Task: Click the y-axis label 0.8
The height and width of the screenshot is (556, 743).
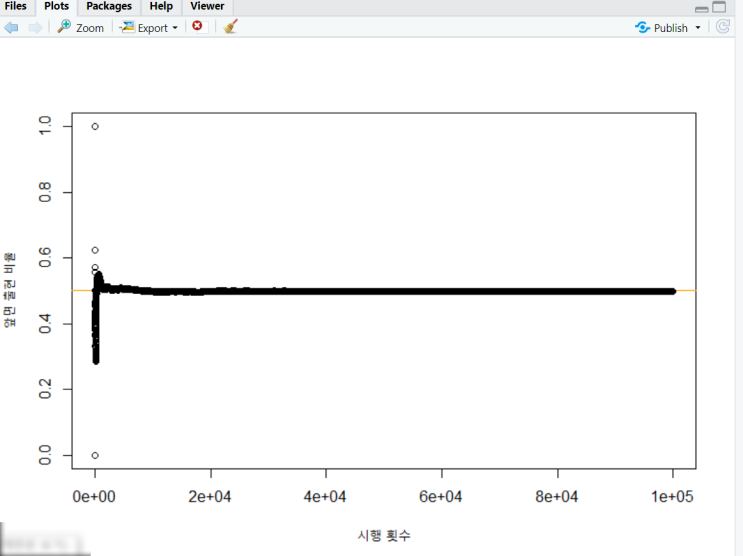Action: click(x=45, y=192)
